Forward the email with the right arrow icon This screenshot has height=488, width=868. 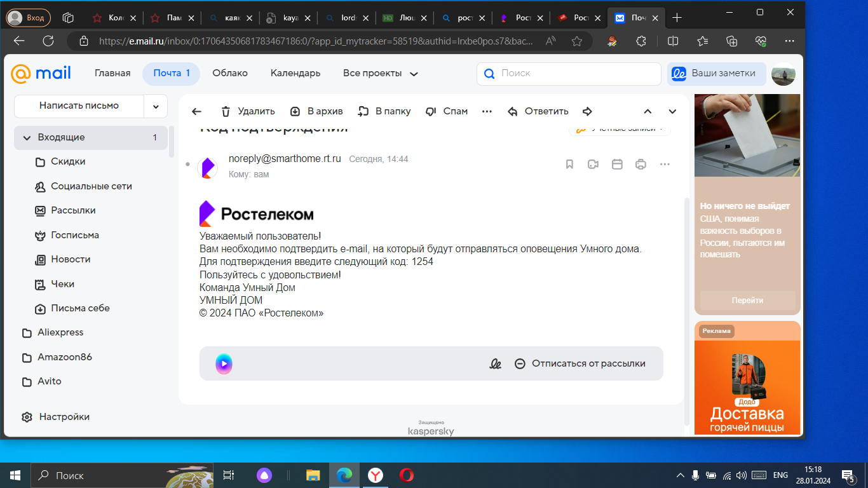tap(588, 111)
